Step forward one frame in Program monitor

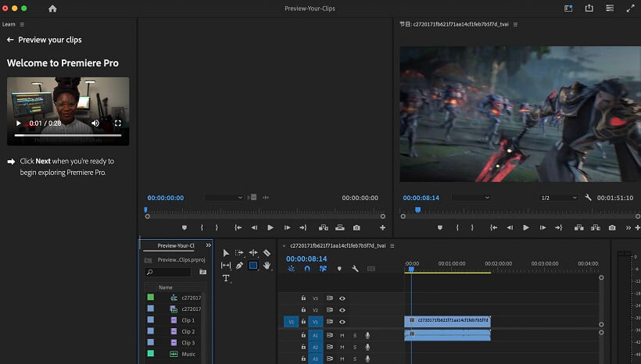(x=543, y=227)
